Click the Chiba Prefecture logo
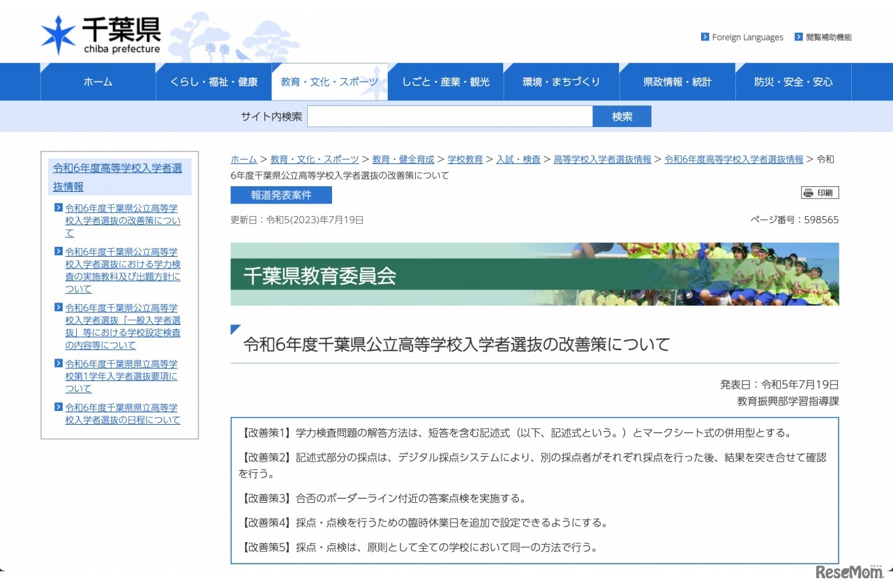893x588 pixels. [102, 31]
